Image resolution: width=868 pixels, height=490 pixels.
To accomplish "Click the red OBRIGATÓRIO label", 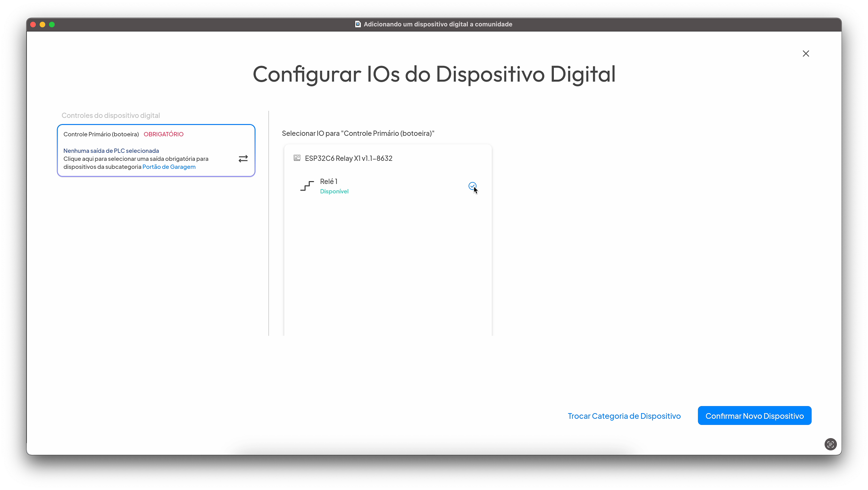I will (164, 134).
